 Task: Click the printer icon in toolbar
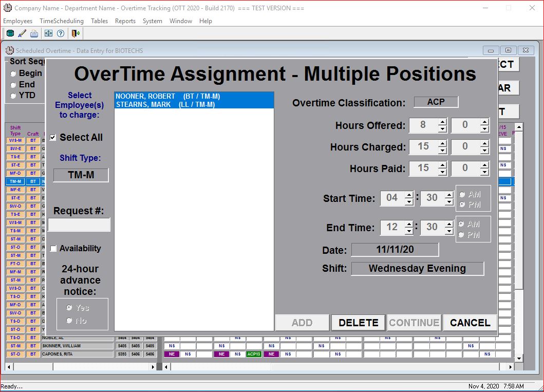click(34, 33)
